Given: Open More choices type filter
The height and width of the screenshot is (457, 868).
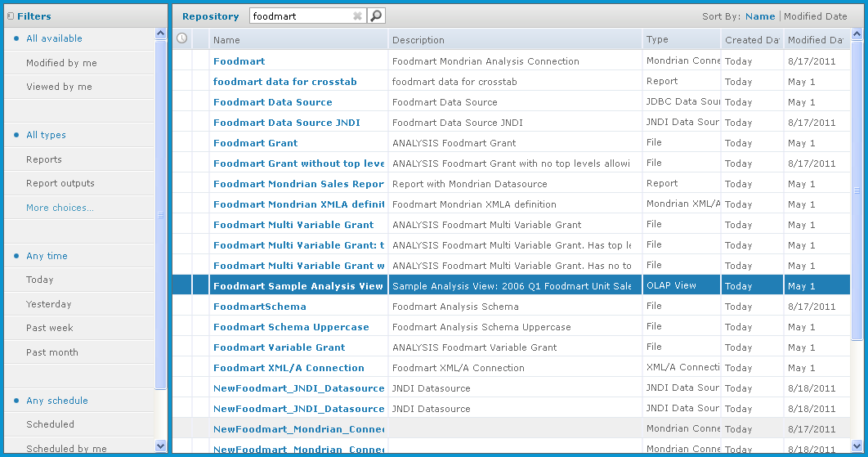Looking at the screenshot, I should click(60, 207).
